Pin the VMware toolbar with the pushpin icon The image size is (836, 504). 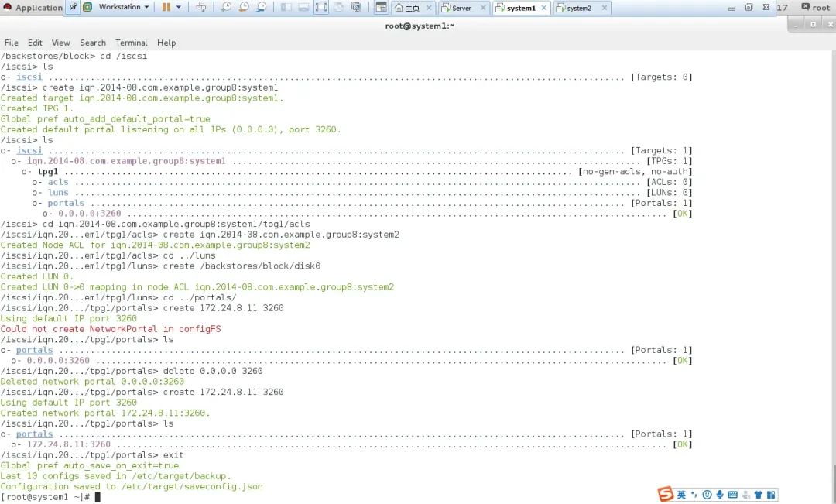pos(74,7)
